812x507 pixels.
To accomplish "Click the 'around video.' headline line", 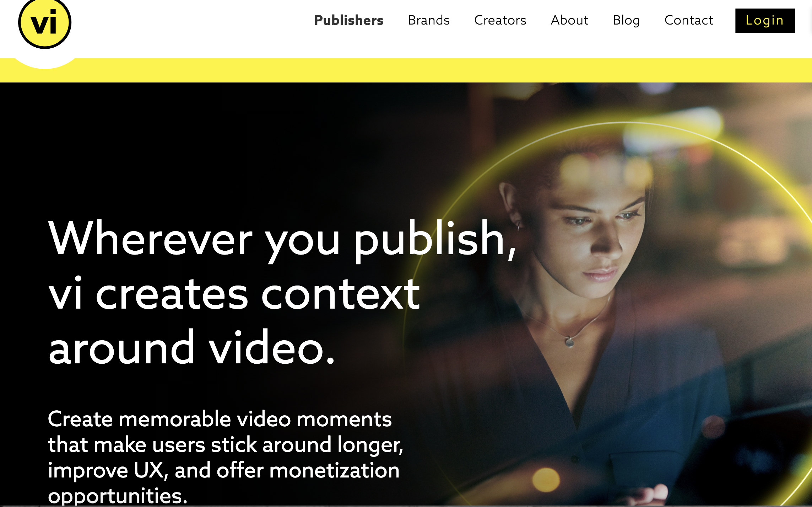I will [x=192, y=348].
